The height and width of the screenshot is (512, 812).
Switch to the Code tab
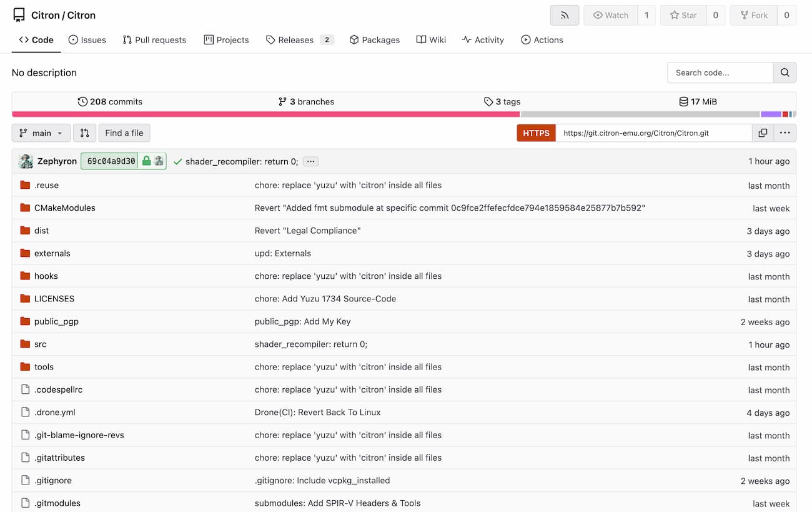click(x=36, y=40)
